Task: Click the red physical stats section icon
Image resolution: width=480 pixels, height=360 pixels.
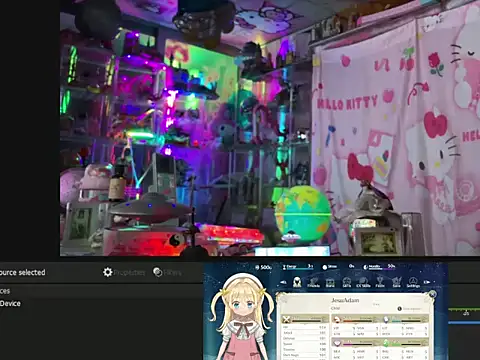Action: tap(336, 320)
